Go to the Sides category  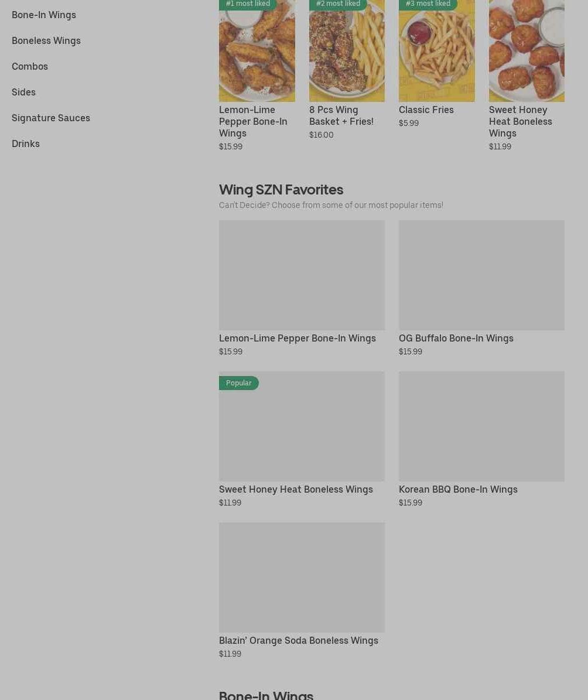coord(23,93)
